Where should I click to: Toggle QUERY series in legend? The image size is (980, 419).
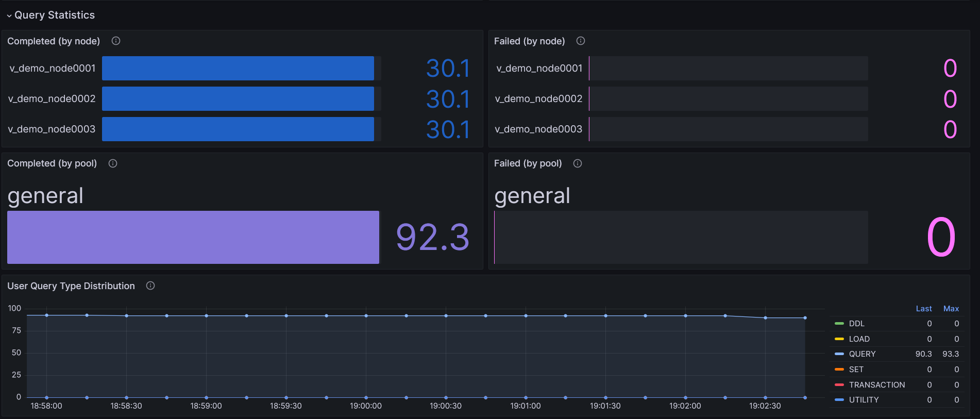[862, 354]
